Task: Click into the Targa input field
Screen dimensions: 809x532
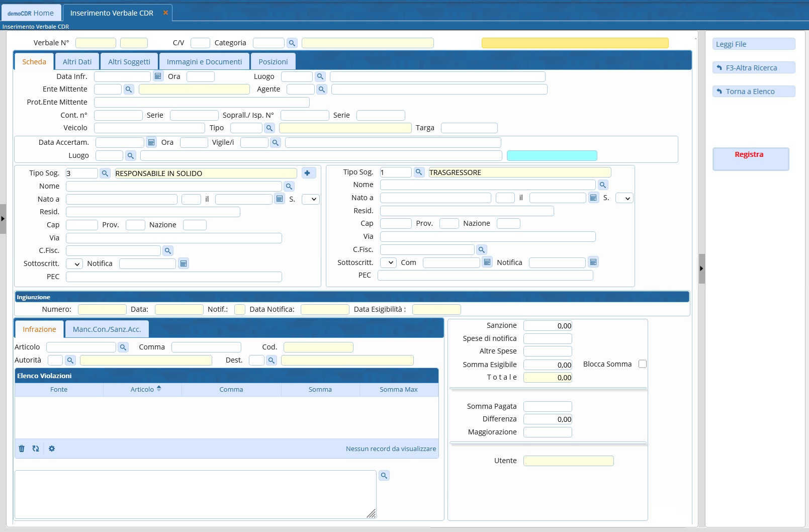Action: click(x=469, y=128)
